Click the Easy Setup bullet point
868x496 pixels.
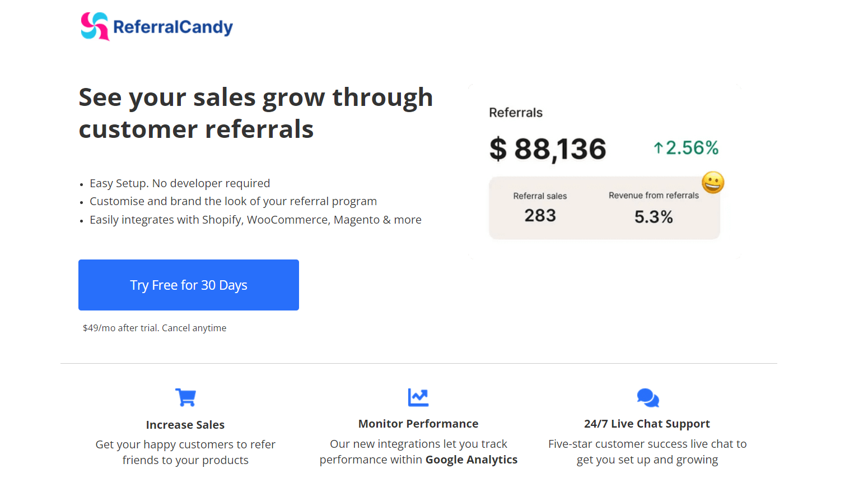(x=180, y=183)
